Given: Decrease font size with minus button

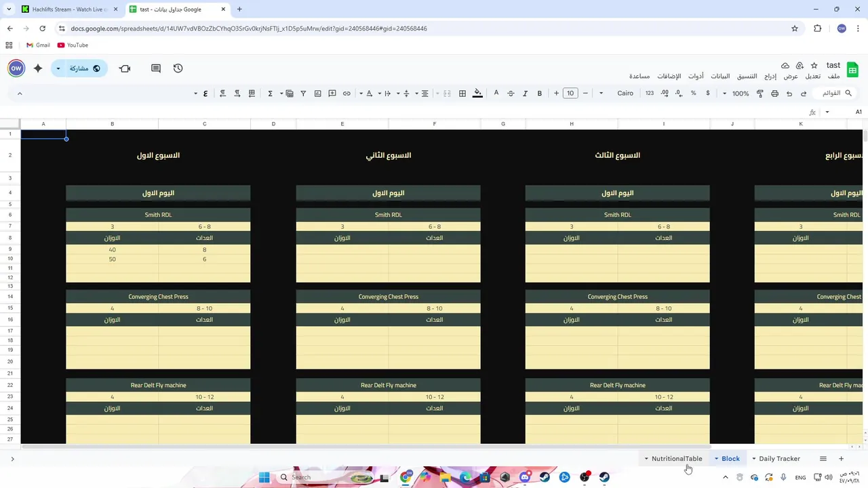Looking at the screenshot, I should [x=585, y=94].
